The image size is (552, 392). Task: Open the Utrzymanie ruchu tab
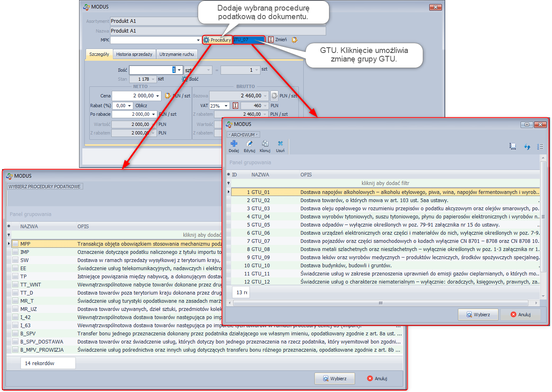click(x=177, y=54)
